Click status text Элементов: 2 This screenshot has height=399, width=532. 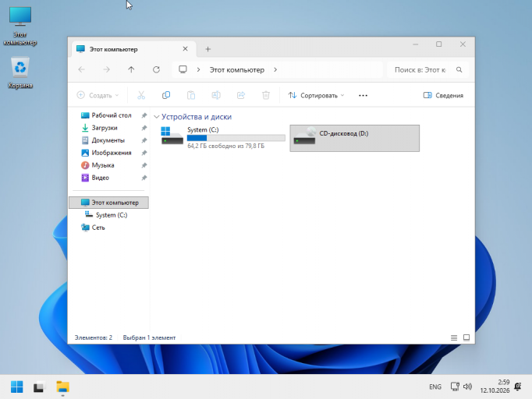[94, 337]
